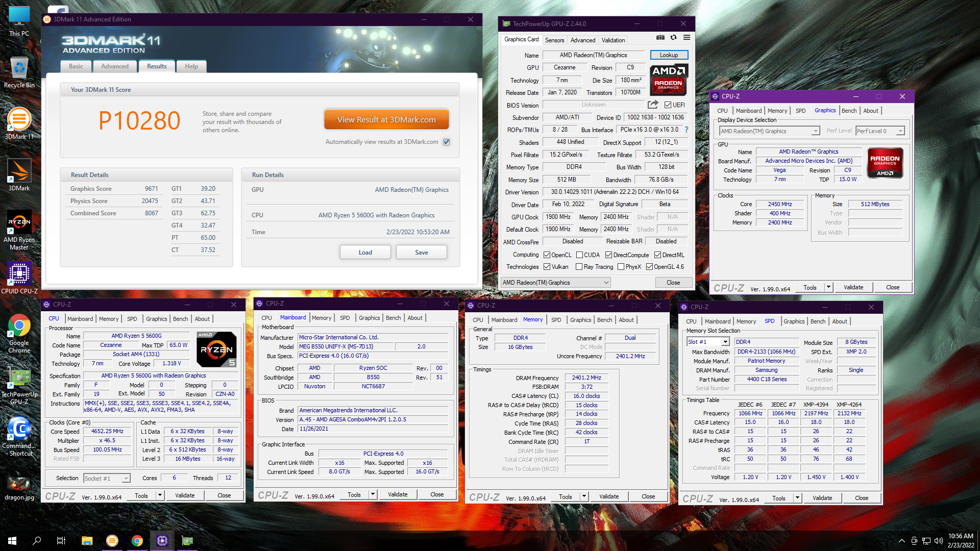Click the GPU-Z screenshot camera icon
The width and height of the screenshot is (980, 551).
[660, 37]
